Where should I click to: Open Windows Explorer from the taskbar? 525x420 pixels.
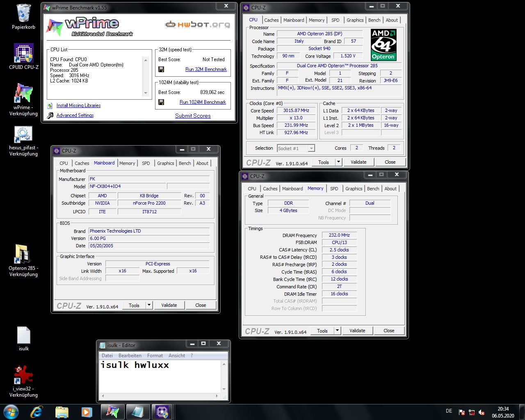click(62, 411)
